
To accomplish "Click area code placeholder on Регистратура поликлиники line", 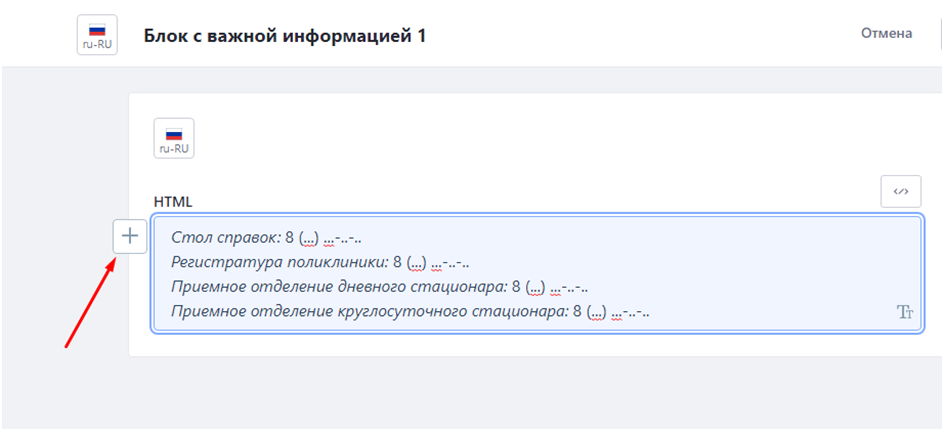I will (x=417, y=263).
